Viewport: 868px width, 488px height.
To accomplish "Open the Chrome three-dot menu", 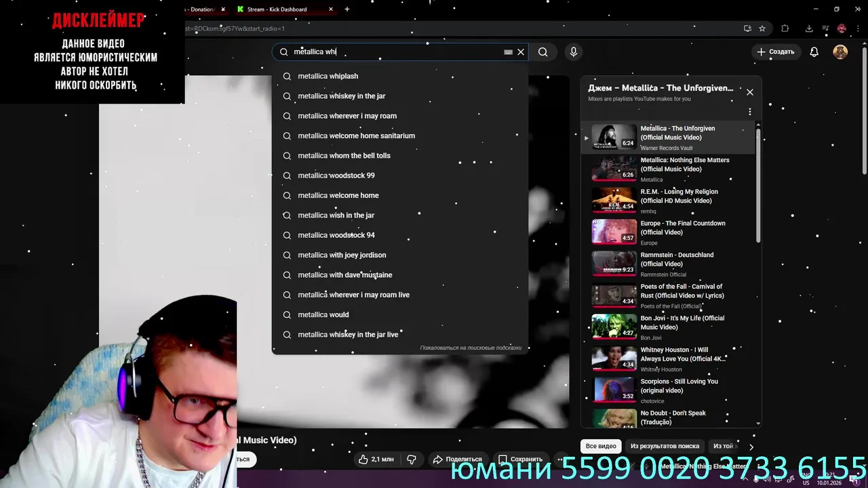I will [856, 28].
